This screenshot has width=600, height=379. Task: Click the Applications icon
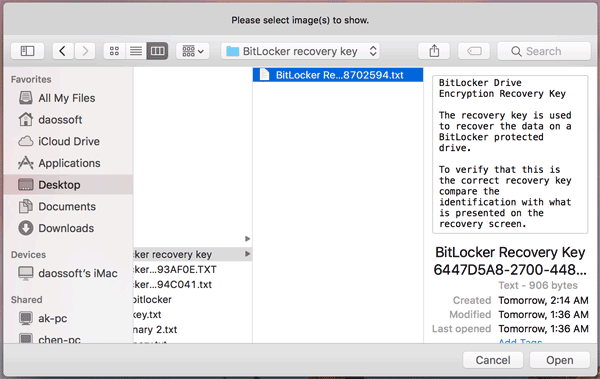click(26, 163)
